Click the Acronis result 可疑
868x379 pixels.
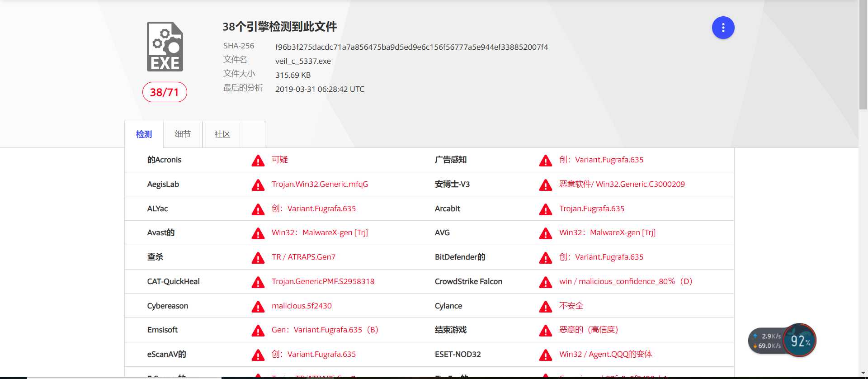(279, 160)
